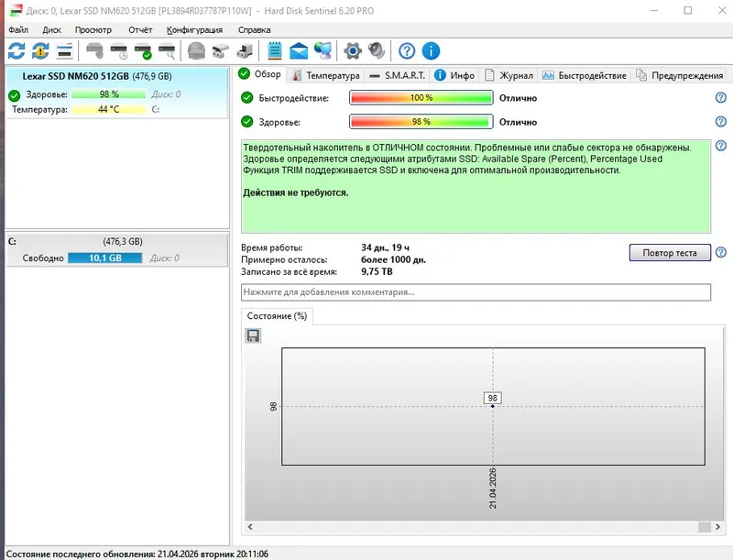Save graph using the floppy disk icon
The width and height of the screenshot is (733, 560).
[253, 335]
